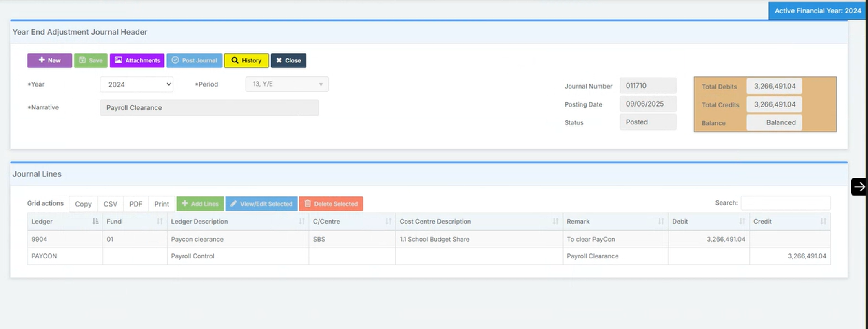Image resolution: width=868 pixels, height=329 pixels.
Task: Open the Year dropdown
Action: [137, 84]
